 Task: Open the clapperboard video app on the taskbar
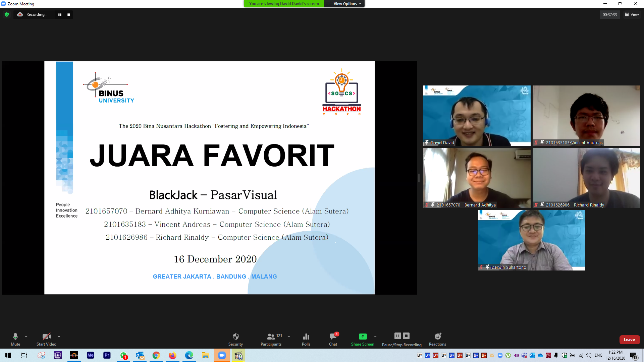(238, 355)
